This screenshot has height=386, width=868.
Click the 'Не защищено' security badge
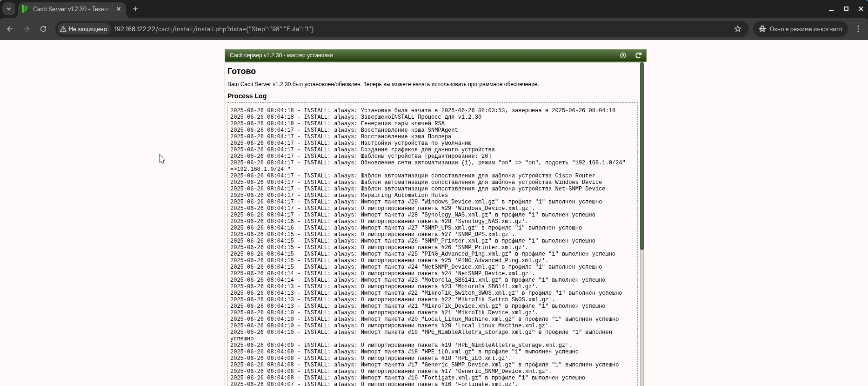(x=83, y=29)
